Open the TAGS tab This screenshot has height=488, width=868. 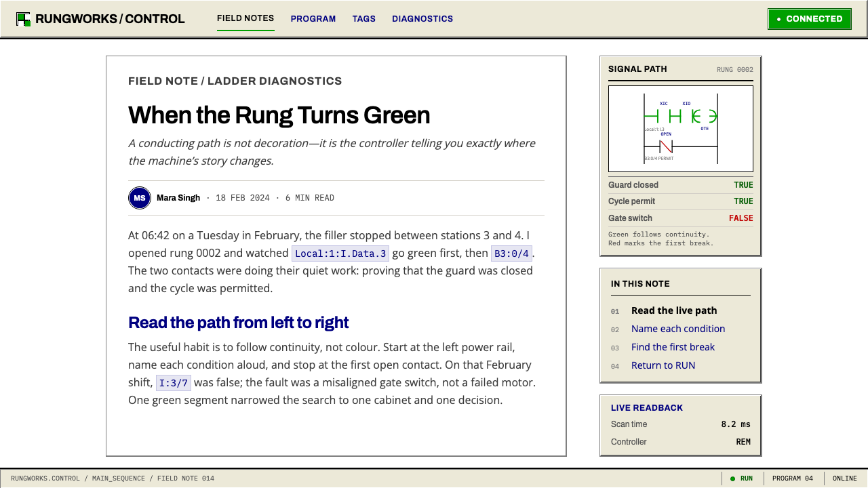coord(364,19)
